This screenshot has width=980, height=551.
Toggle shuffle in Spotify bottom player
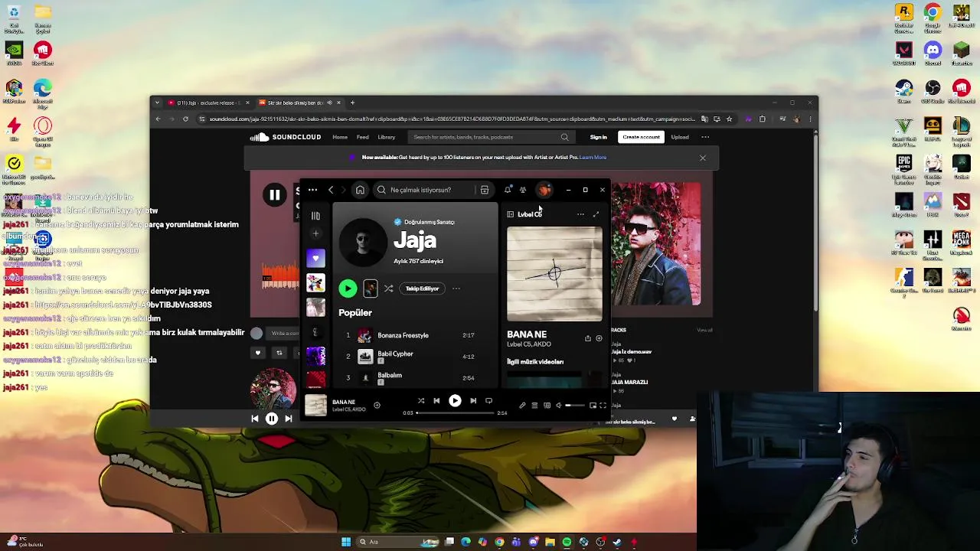tap(420, 401)
